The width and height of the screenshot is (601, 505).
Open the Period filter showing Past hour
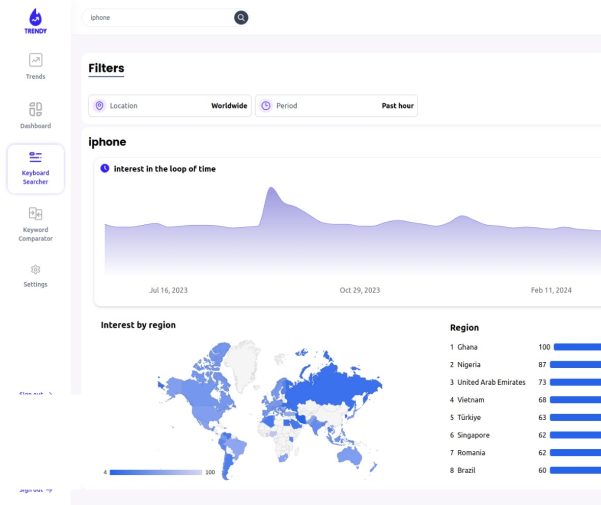(x=337, y=106)
